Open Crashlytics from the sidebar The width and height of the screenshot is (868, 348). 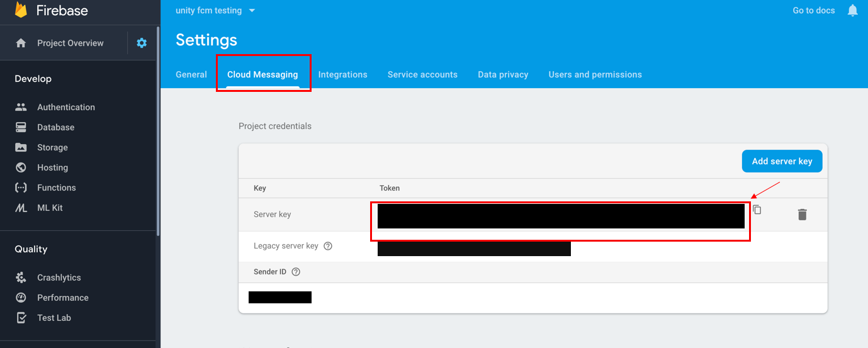tap(59, 278)
